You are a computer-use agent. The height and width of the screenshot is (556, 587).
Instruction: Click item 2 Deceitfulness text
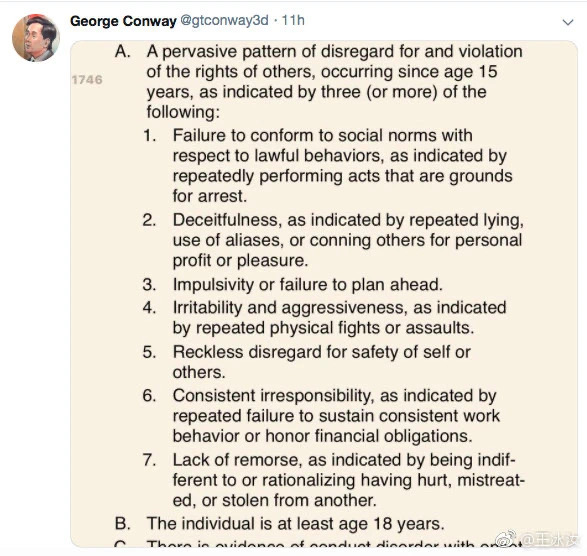click(x=348, y=240)
